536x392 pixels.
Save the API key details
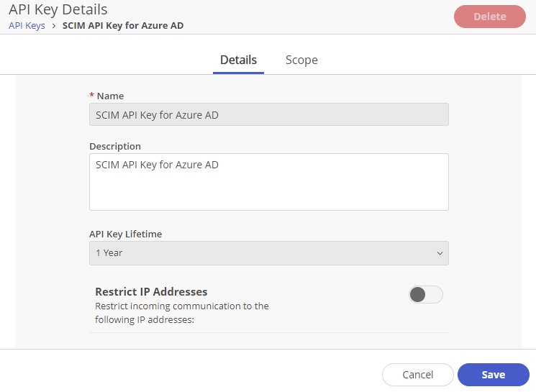click(494, 375)
